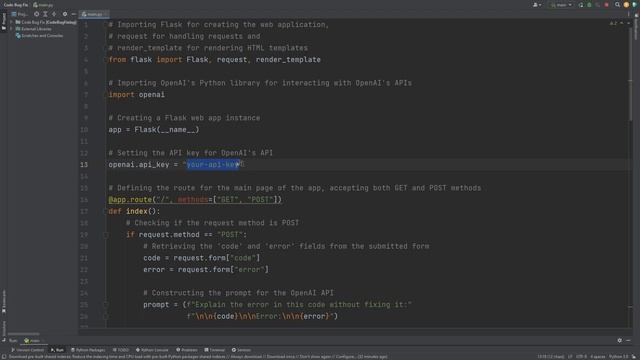
Task: Click main.py breadcrumb in navigation bar
Action: tap(43, 5)
